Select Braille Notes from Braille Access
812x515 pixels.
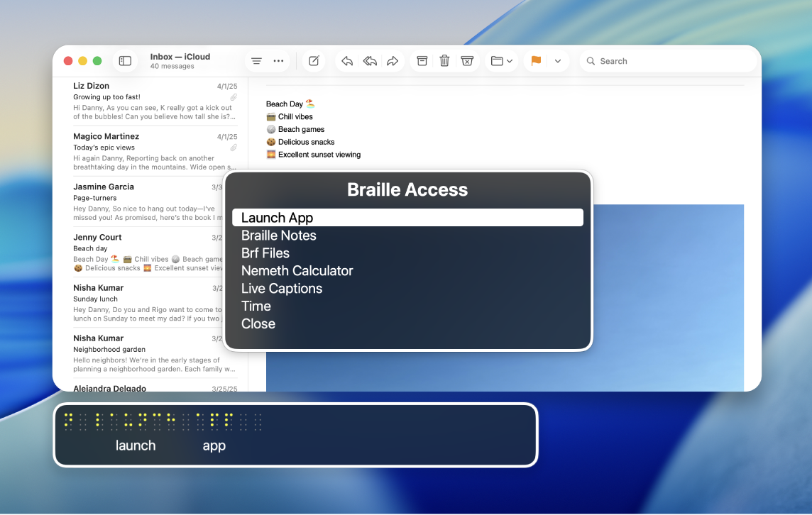pyautogui.click(x=278, y=235)
